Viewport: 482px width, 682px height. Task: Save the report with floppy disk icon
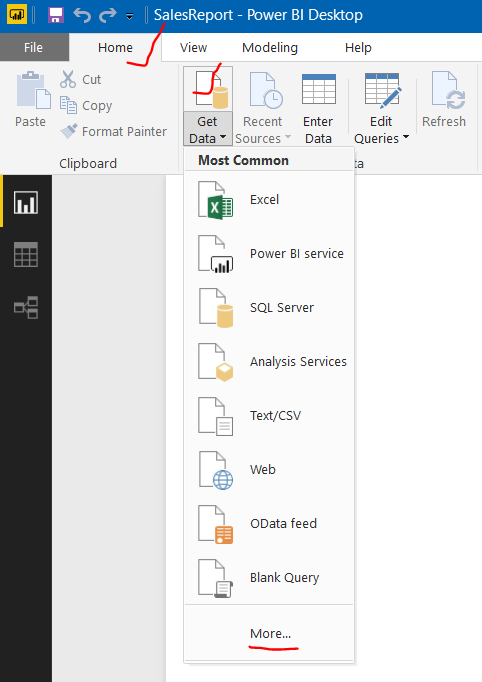click(x=56, y=15)
